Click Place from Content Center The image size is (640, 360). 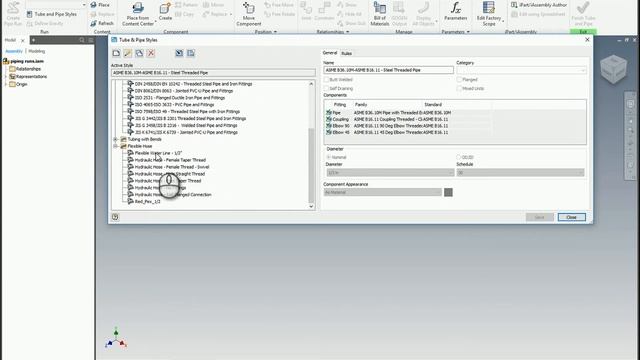point(138,14)
